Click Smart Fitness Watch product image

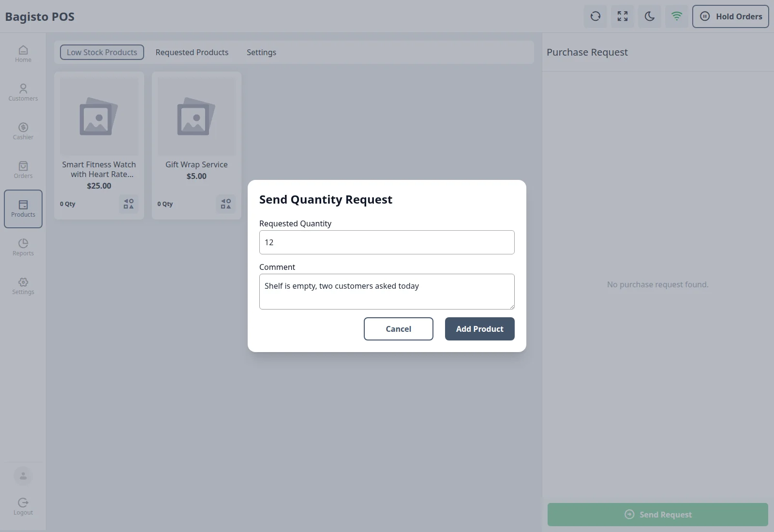click(99, 117)
